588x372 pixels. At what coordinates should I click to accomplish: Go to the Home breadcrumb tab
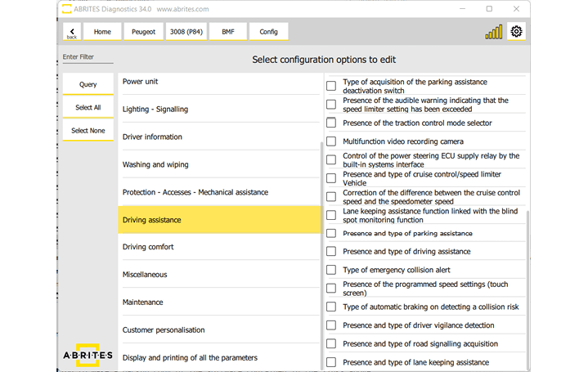coord(102,32)
